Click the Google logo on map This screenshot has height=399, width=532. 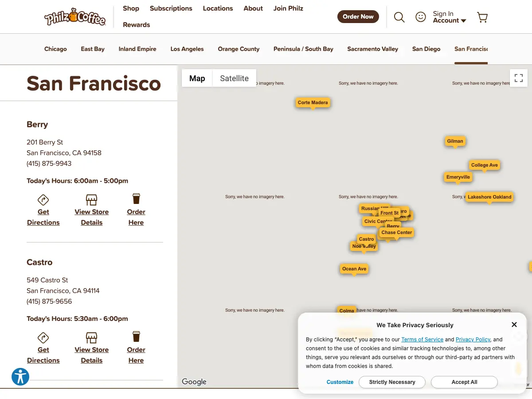coord(194,382)
